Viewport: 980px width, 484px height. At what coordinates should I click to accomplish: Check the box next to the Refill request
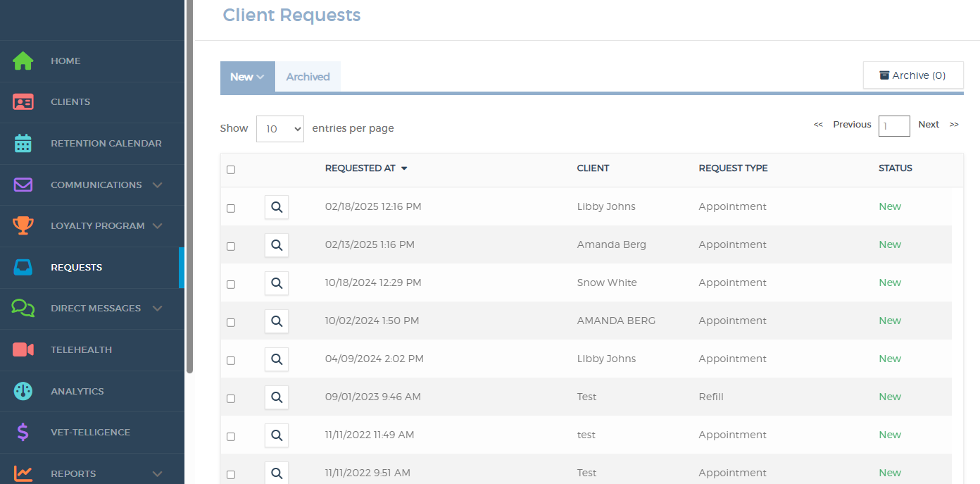coord(230,398)
